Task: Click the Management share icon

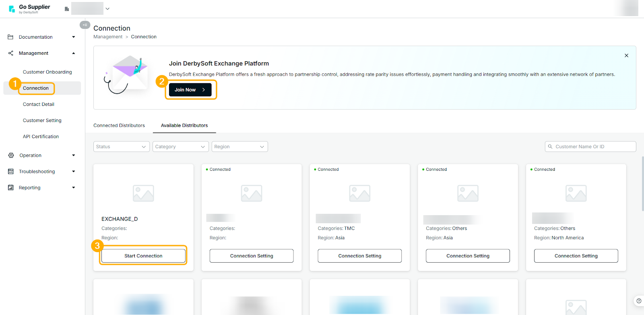Action: pos(11,53)
